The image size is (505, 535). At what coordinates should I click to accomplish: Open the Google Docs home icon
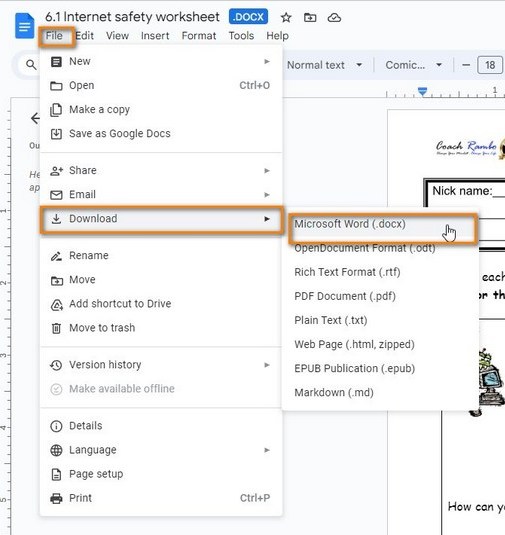(25, 26)
